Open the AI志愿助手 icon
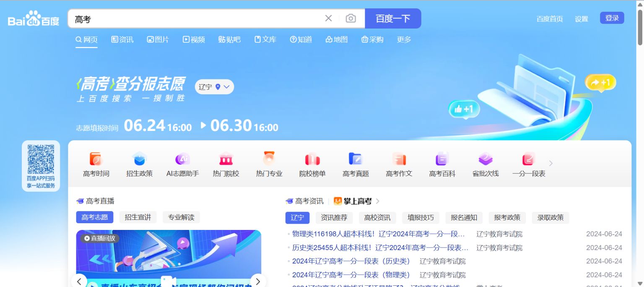This screenshot has height=287, width=644. (x=182, y=164)
